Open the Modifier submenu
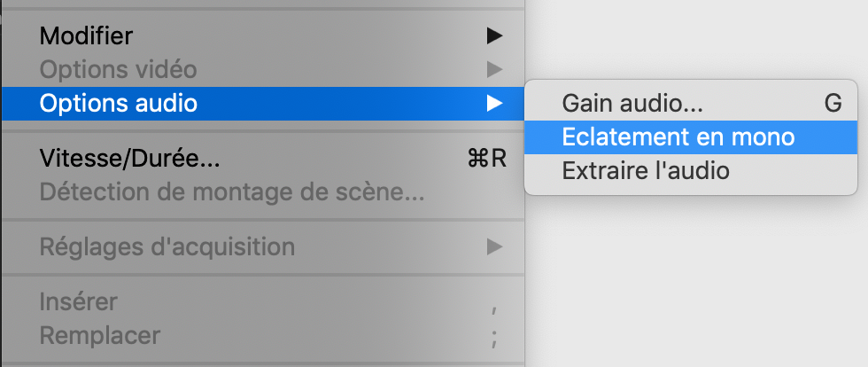 click(87, 36)
